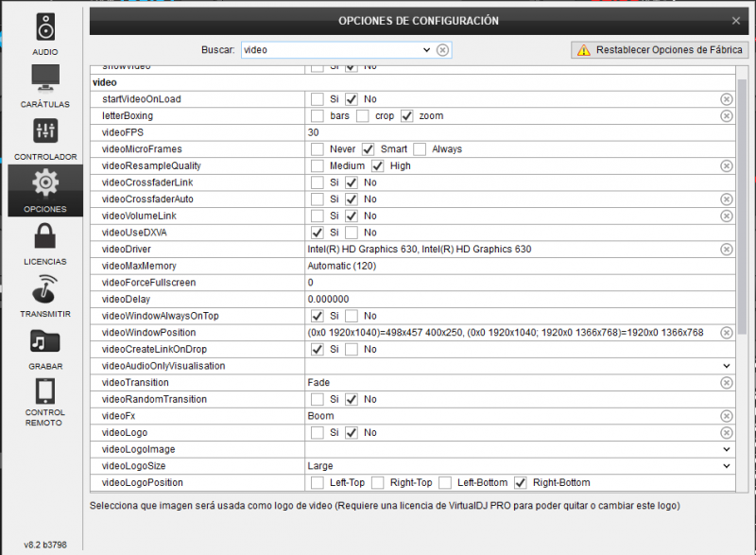The image size is (756, 555).
Task: Set videoResampleQuality to Medium
Action: point(318,165)
